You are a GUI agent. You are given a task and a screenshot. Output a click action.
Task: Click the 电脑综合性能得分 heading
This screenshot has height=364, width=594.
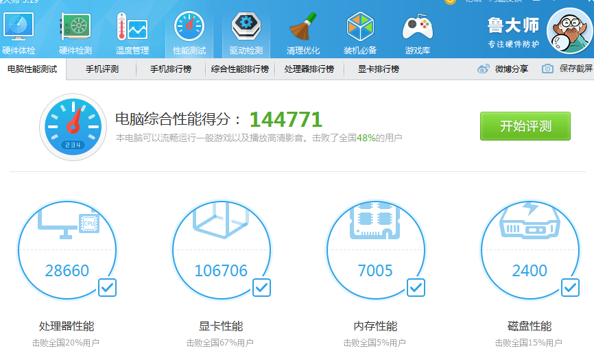pos(178,119)
